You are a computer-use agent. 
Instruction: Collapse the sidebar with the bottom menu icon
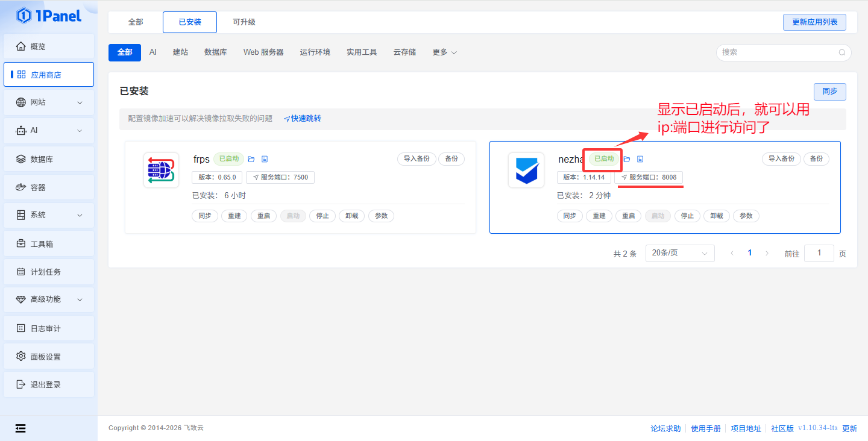[x=20, y=428]
